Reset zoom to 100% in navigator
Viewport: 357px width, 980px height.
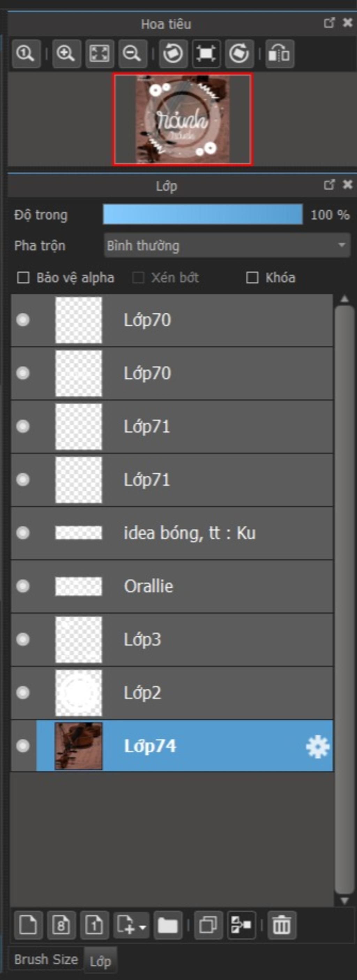tap(26, 54)
